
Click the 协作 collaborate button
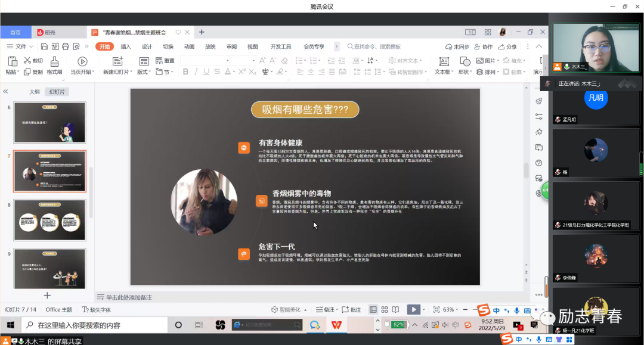[x=484, y=46]
